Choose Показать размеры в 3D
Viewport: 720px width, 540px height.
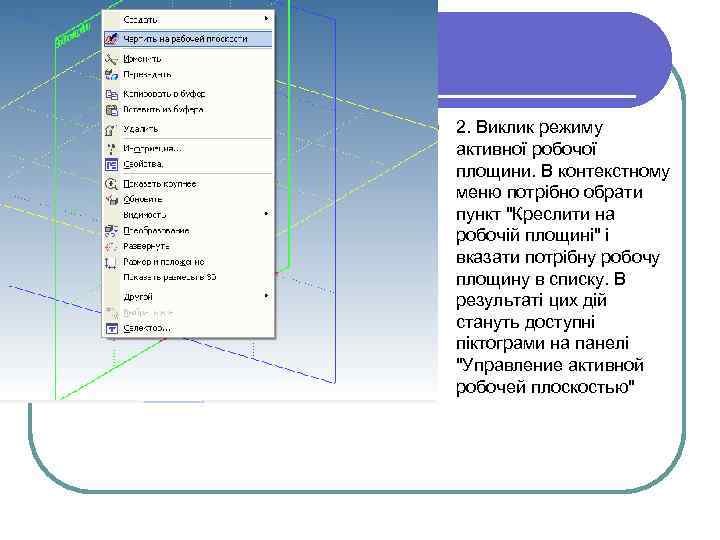(x=188, y=277)
